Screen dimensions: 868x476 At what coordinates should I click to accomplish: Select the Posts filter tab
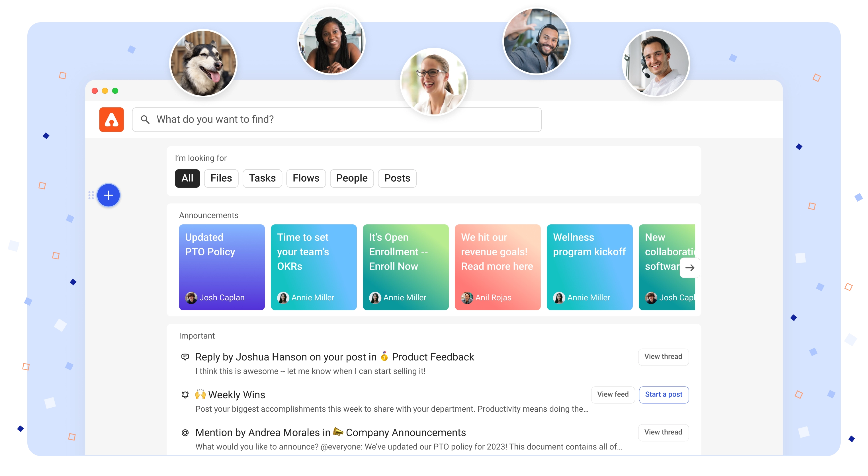pos(397,178)
